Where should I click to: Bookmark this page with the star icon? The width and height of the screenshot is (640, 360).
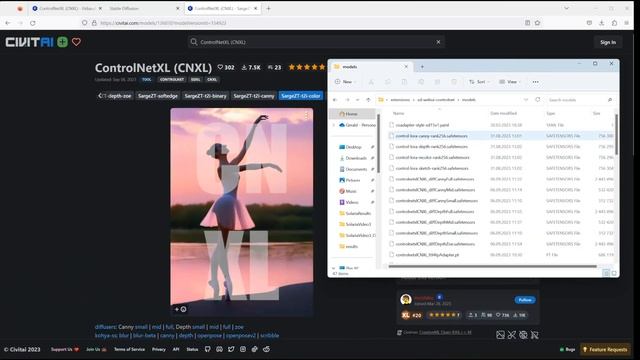(x=538, y=23)
